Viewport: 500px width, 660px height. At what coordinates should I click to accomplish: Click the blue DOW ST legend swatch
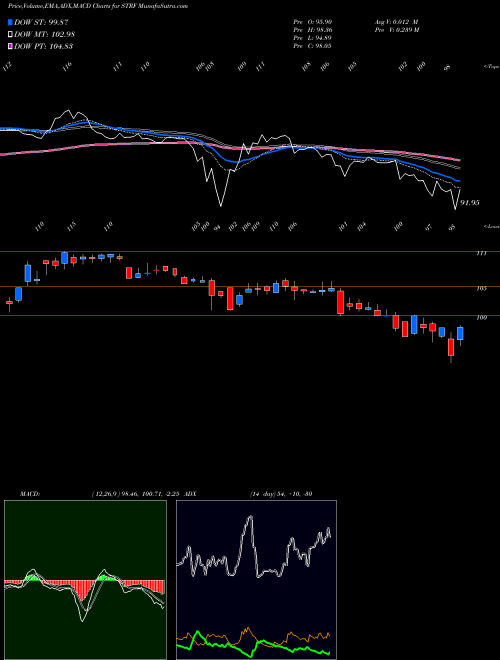[x=11, y=22]
